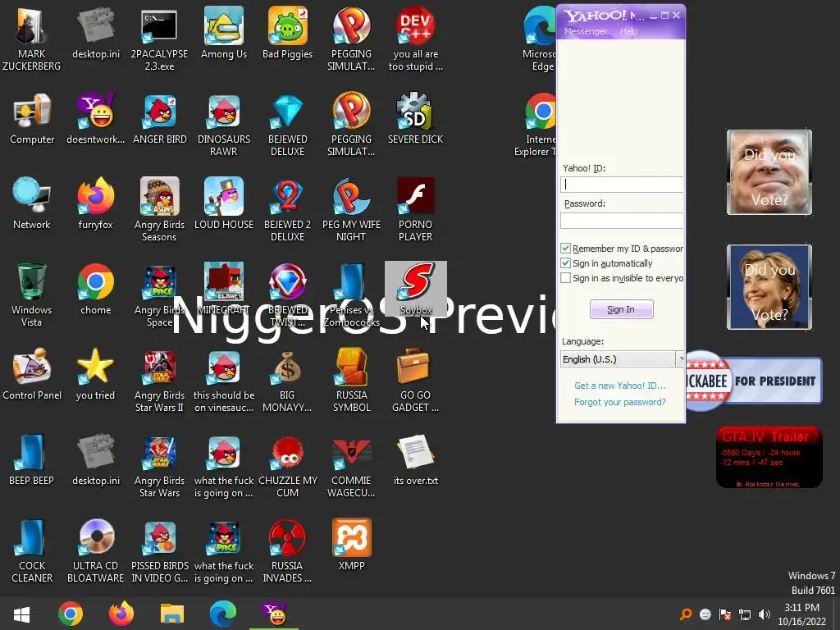Viewport: 840px width, 630px height.
Task: Select the Network desktop icon
Action: pos(32,203)
